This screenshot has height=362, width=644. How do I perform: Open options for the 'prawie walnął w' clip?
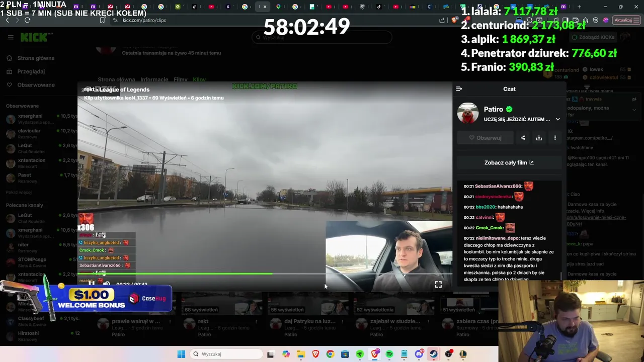point(170,321)
